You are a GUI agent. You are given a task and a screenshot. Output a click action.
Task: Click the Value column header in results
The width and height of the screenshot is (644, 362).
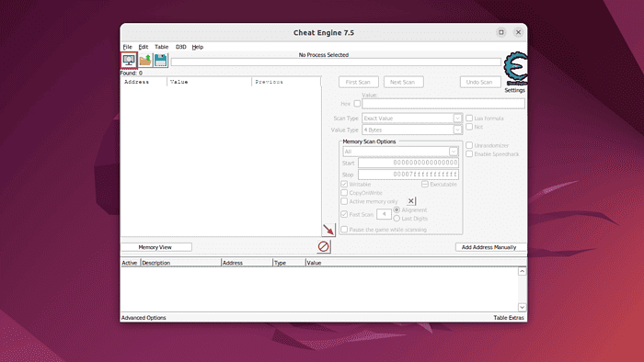pyautogui.click(x=210, y=82)
